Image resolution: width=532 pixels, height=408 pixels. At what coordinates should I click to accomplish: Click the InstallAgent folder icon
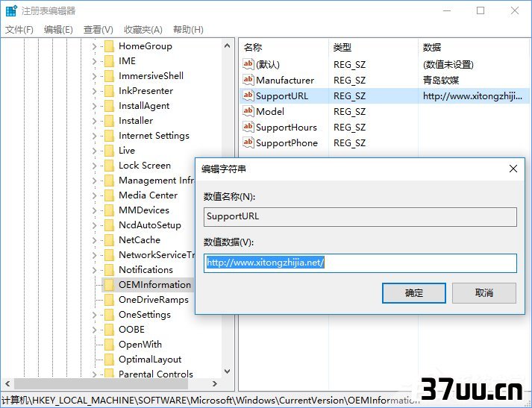[109, 106]
